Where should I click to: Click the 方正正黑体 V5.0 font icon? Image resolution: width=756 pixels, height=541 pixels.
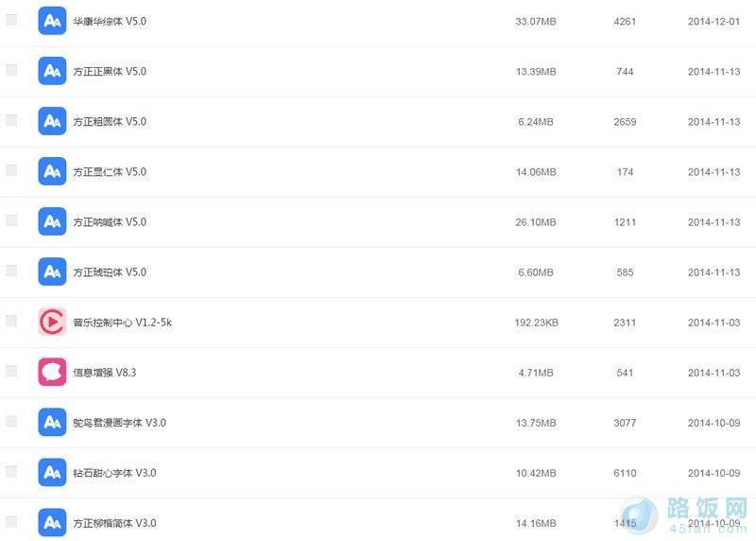[x=52, y=71]
